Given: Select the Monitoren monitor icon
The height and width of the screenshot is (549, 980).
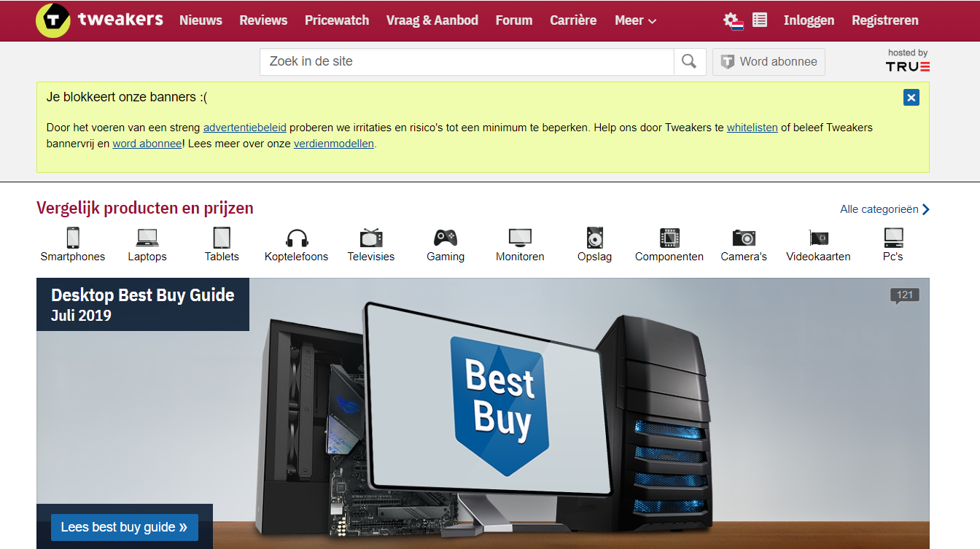Looking at the screenshot, I should point(520,238).
